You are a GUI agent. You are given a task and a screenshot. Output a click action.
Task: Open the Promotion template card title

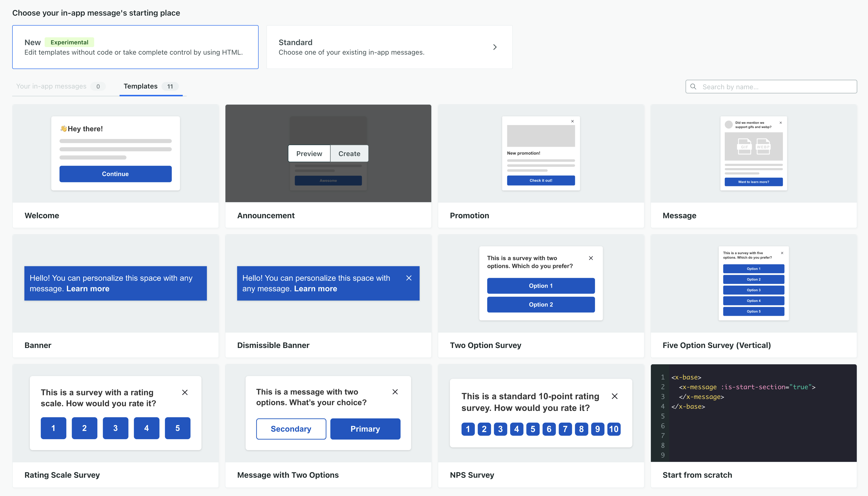pyautogui.click(x=469, y=216)
